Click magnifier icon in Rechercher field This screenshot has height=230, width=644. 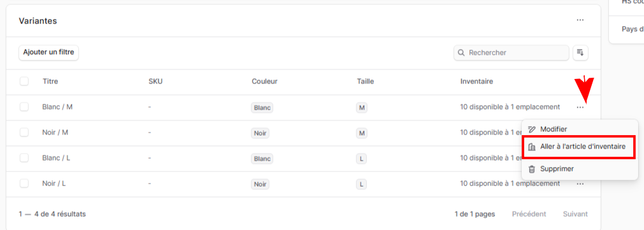coord(461,53)
